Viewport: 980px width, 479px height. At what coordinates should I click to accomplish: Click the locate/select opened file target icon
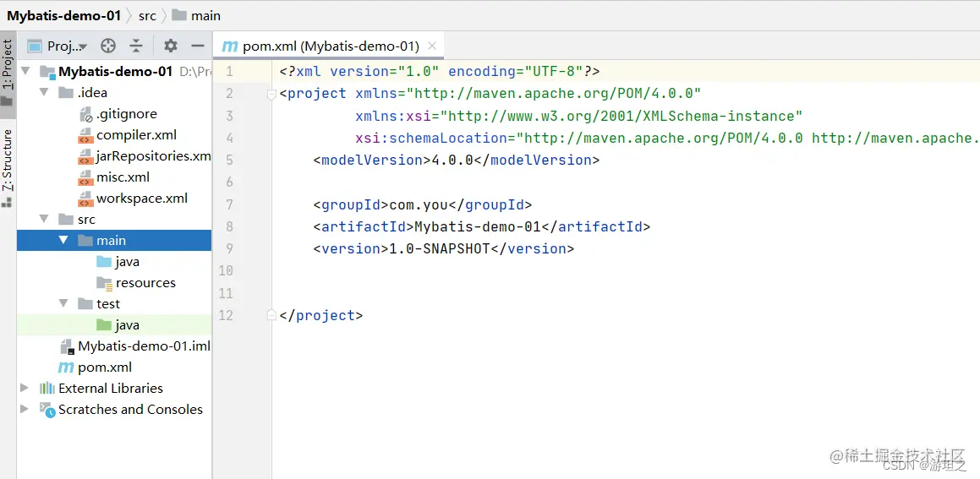pos(108,46)
